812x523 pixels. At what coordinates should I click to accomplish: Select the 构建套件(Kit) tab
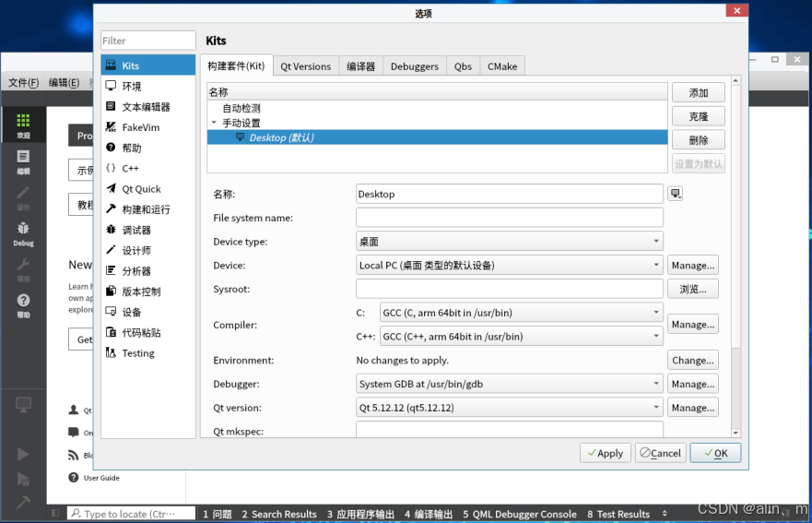pos(236,65)
